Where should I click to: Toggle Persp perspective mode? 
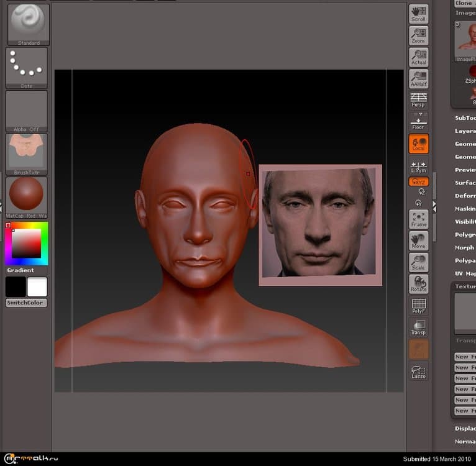point(418,100)
